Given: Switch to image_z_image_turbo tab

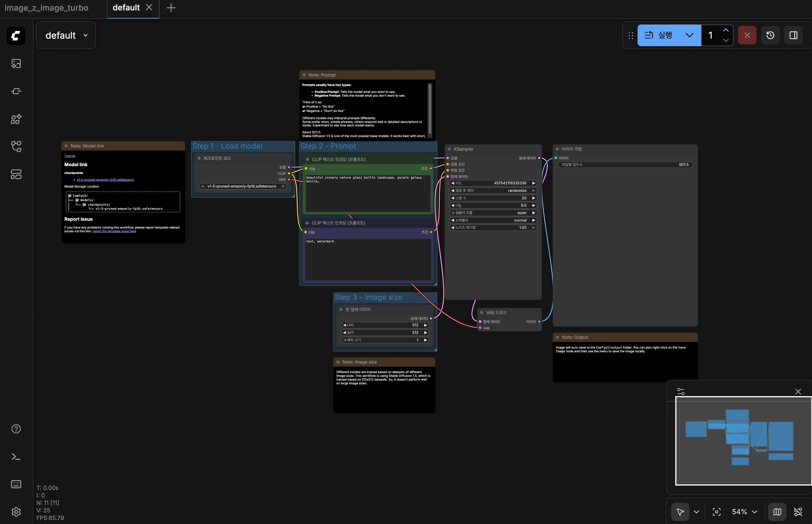Looking at the screenshot, I should tap(47, 8).
